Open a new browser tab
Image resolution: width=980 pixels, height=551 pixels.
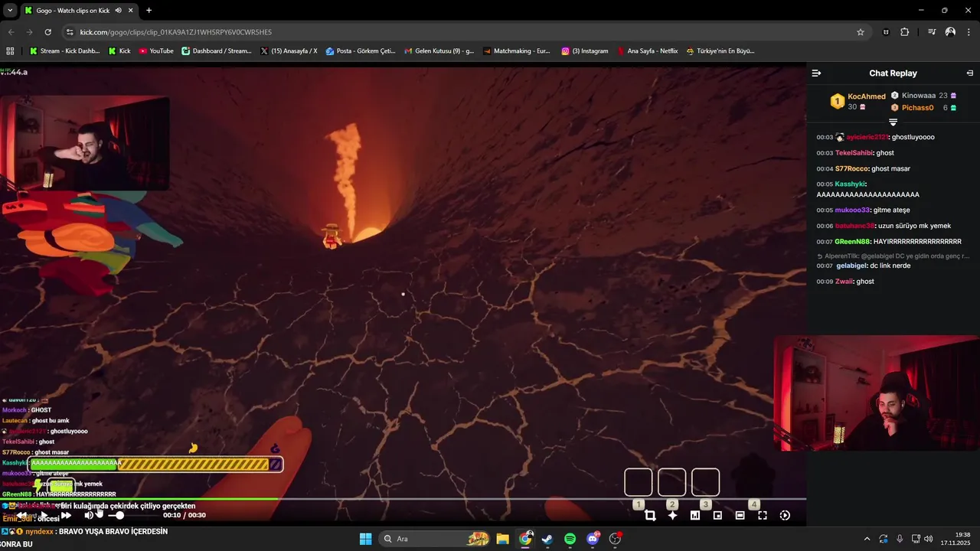point(149,11)
